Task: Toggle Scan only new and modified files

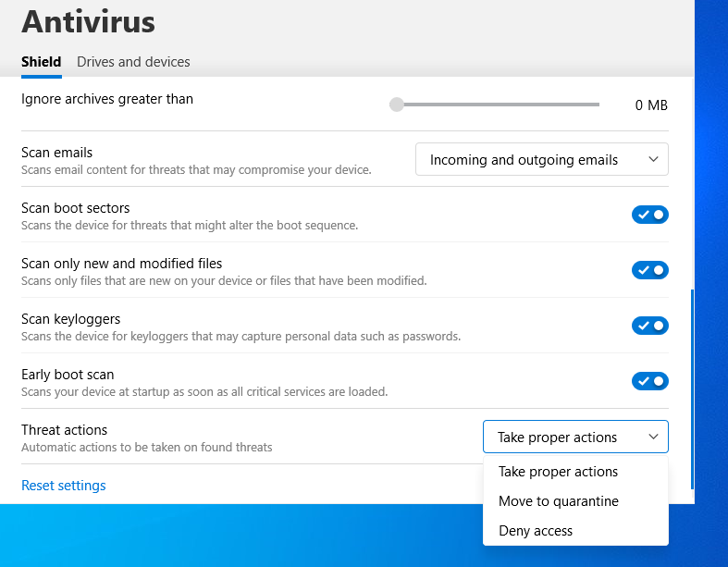Action: click(x=649, y=270)
